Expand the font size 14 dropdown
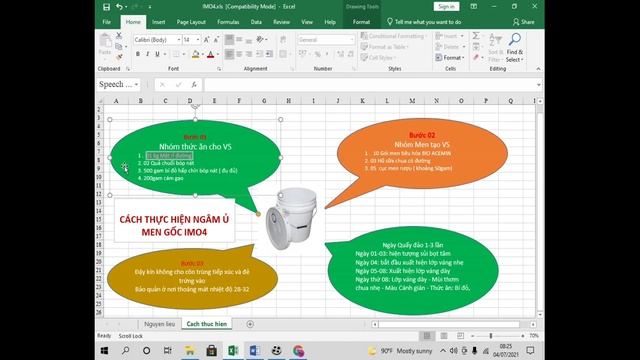Screen dimensions: 640x360 (198, 40)
